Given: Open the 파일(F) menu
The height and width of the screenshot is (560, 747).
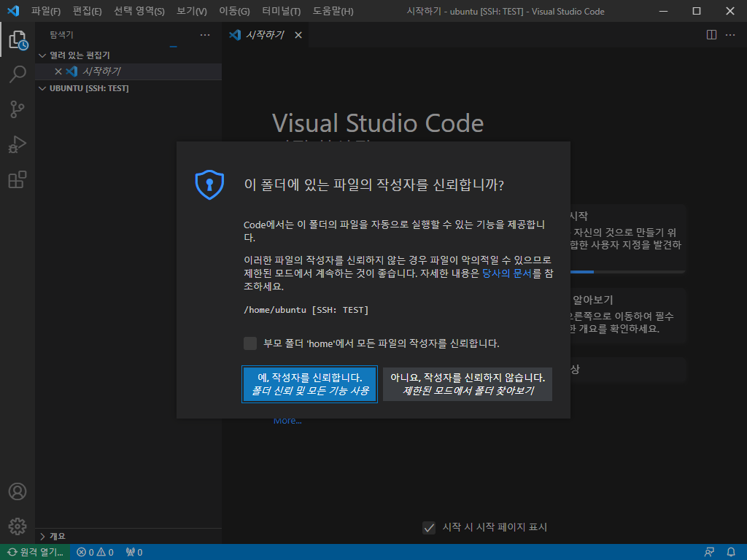Looking at the screenshot, I should point(46,11).
